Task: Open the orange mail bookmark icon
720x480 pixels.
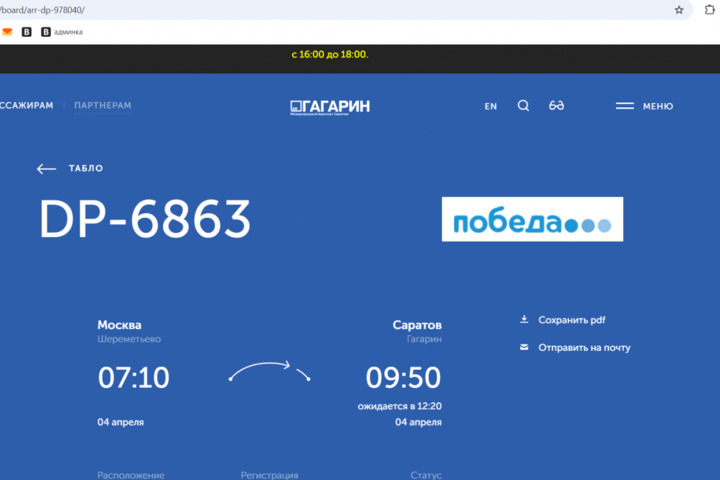Action: pyautogui.click(x=7, y=32)
